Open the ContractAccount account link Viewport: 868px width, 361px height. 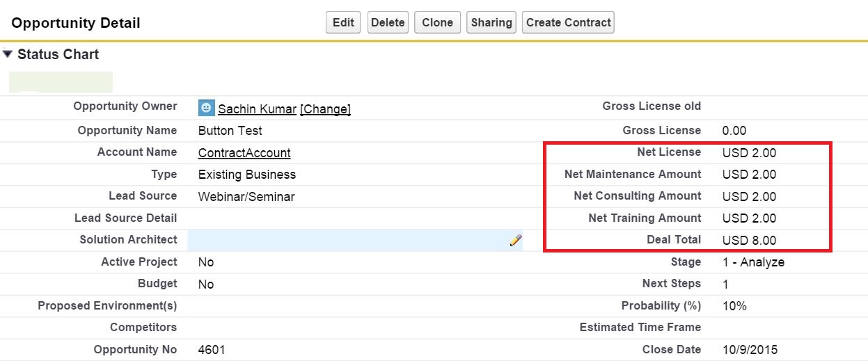coord(244,153)
